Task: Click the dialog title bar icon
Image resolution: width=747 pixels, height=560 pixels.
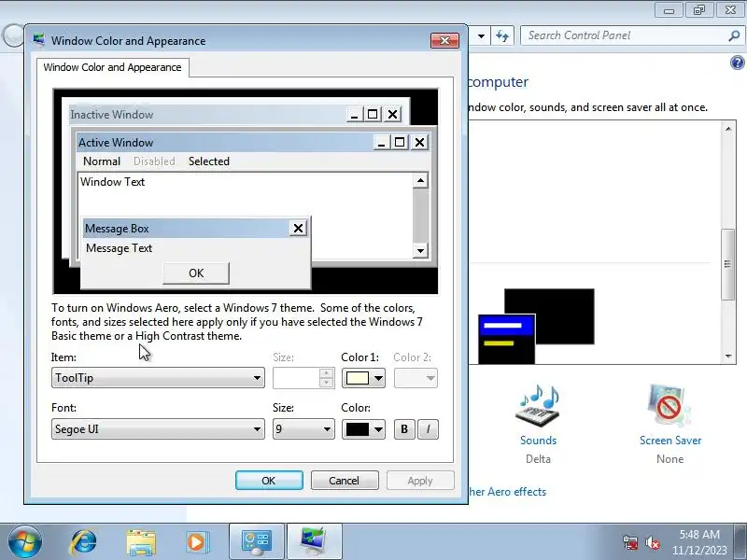Action: (x=39, y=39)
